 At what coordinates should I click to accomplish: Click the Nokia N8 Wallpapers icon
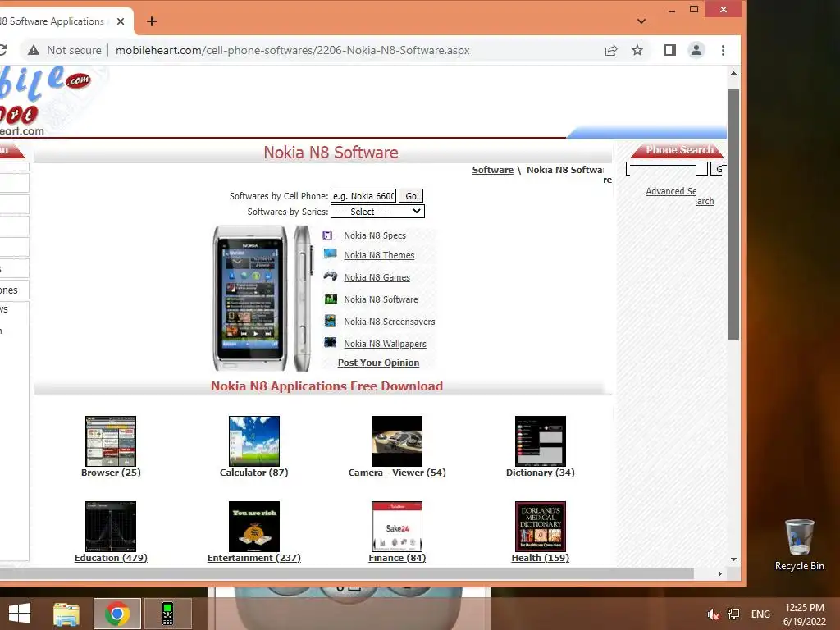[330, 342]
